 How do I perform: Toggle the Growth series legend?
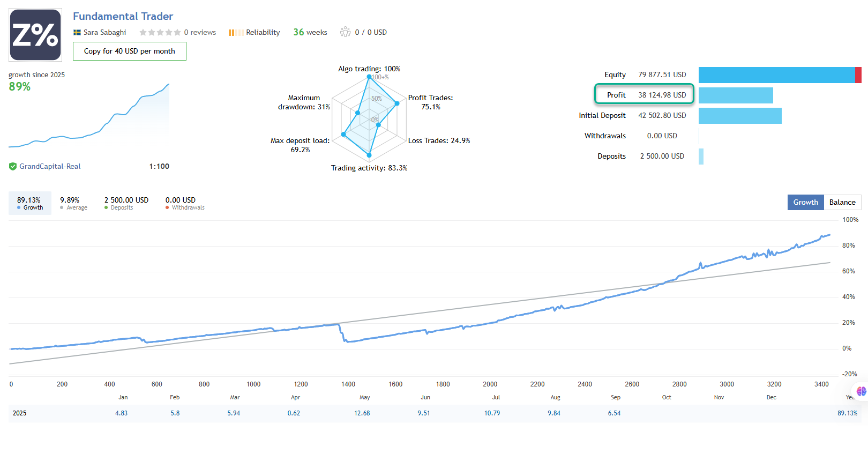pyautogui.click(x=29, y=203)
